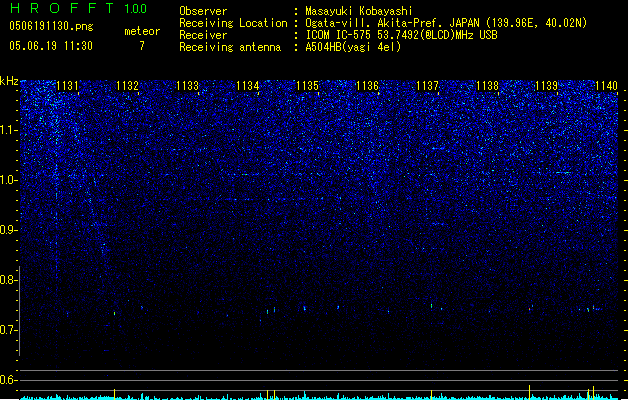629x400 pixels.
Task: Click the 1131 time axis marker
Action: pyautogui.click(x=67, y=86)
